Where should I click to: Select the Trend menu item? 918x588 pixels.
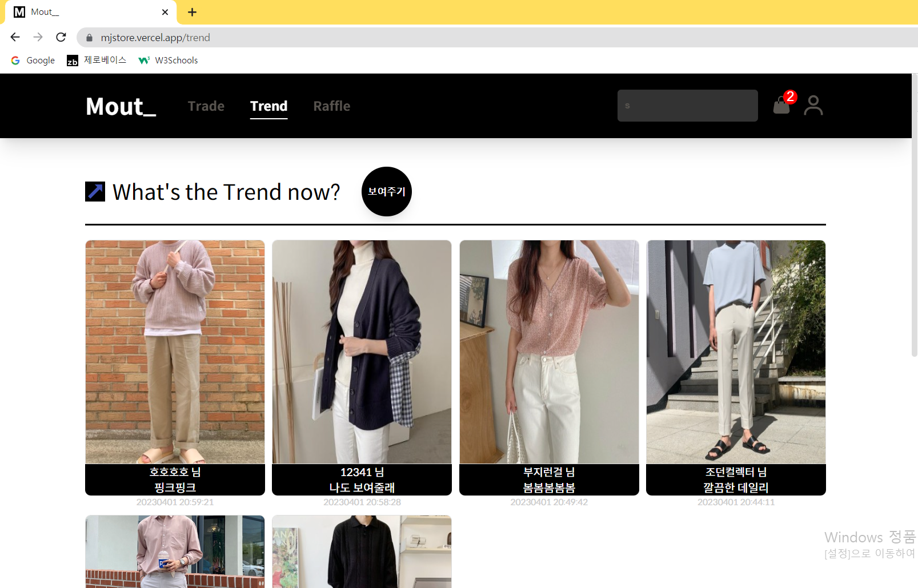[x=269, y=106]
